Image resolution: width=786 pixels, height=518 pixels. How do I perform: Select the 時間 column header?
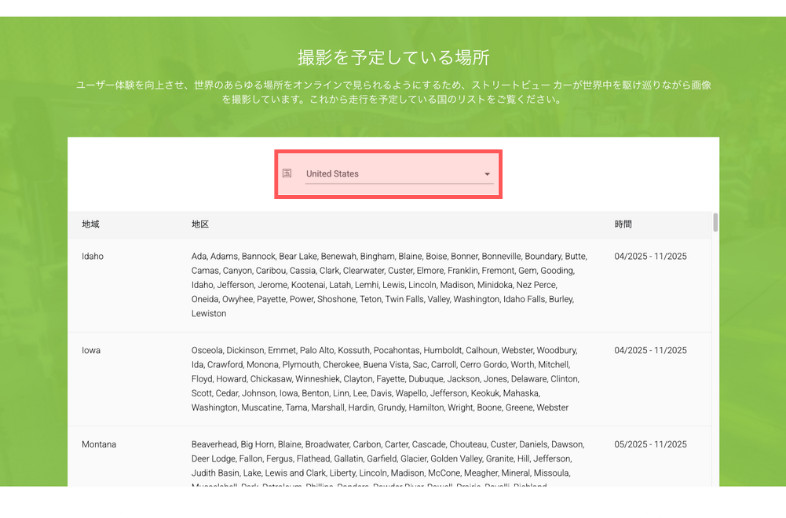[x=623, y=225]
